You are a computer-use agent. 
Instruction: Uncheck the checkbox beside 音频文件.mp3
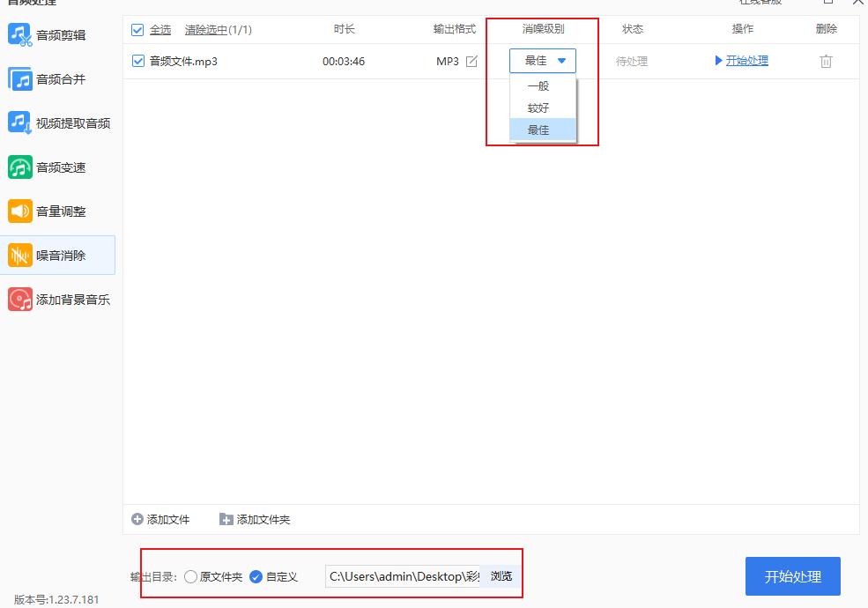(138, 61)
